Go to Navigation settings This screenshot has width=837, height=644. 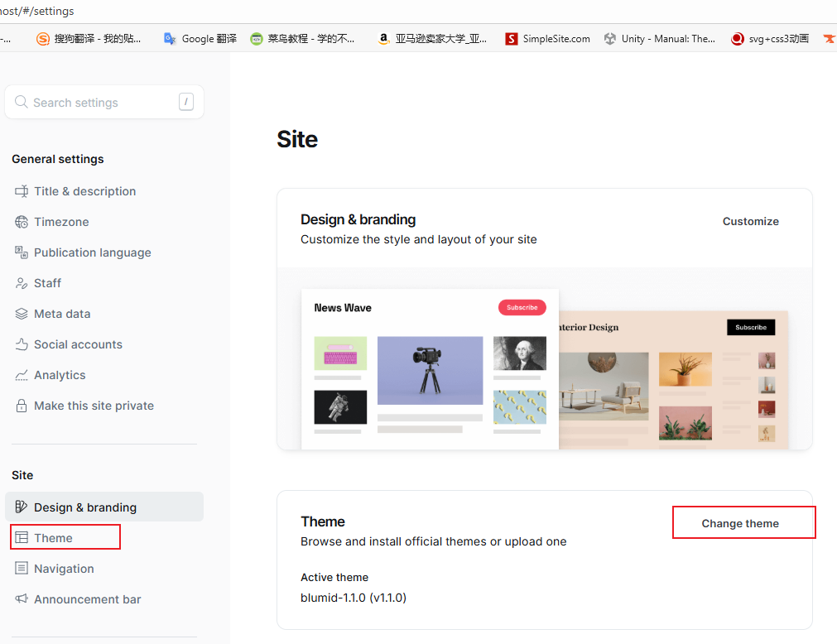(64, 569)
